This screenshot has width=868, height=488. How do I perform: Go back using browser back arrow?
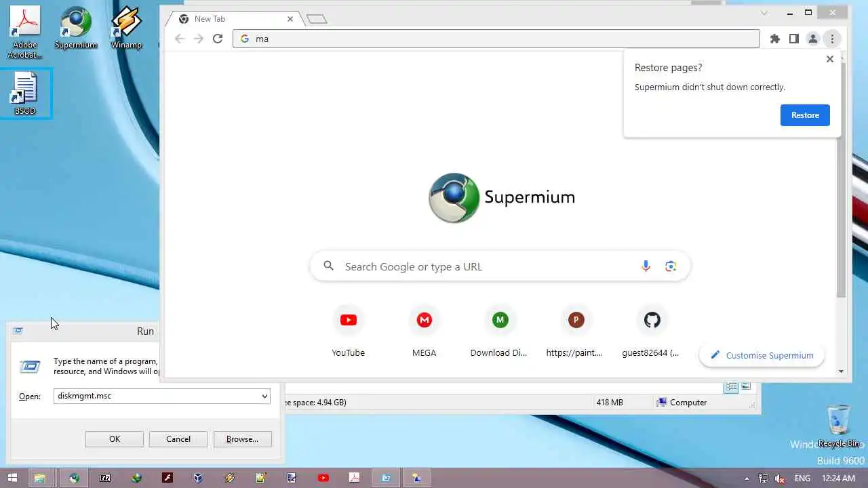point(180,39)
